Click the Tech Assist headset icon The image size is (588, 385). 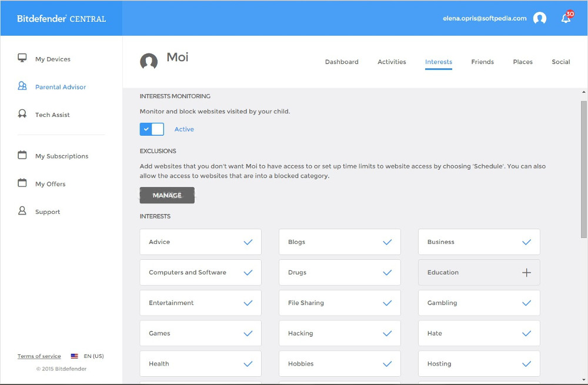pyautogui.click(x=22, y=114)
